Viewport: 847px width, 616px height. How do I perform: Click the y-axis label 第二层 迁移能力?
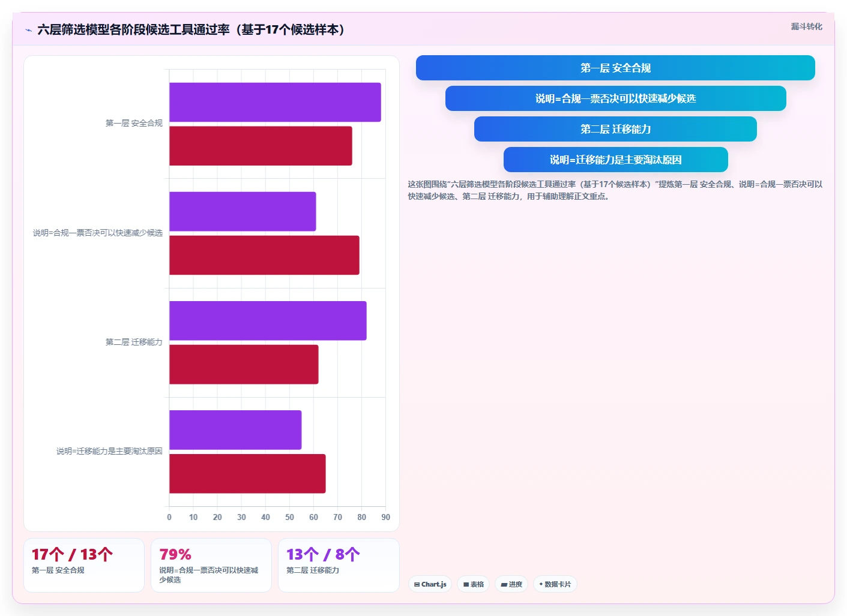pos(134,342)
